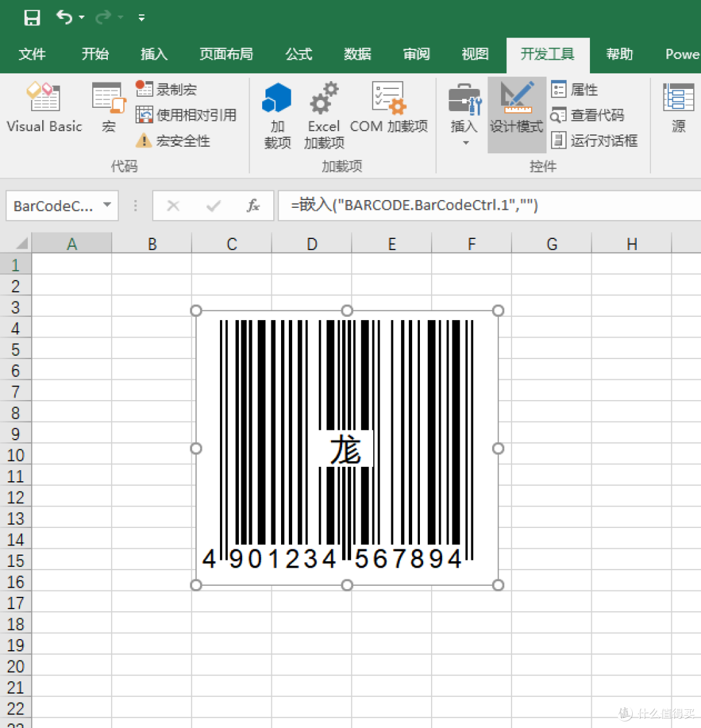Select column H header
Screen dimensions: 701x728
click(632, 243)
